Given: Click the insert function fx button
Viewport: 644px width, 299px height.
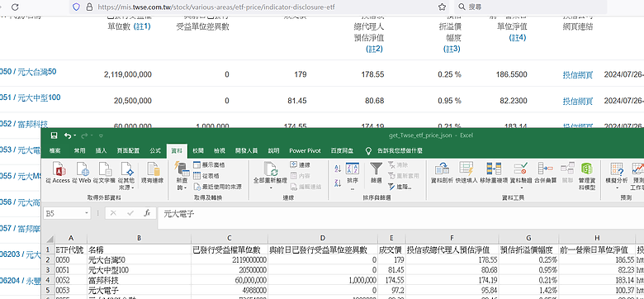Looking at the screenshot, I should (147, 213).
